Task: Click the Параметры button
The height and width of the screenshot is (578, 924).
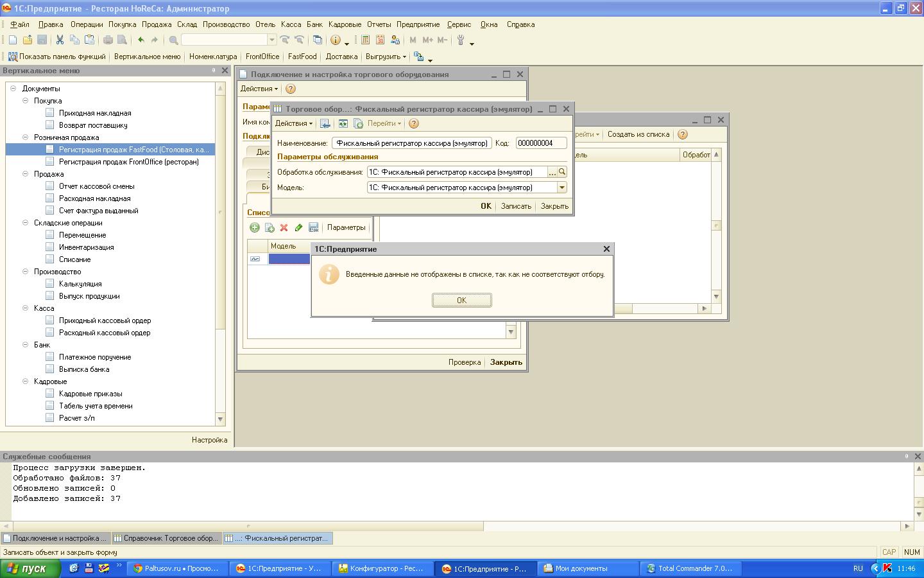Action: click(346, 227)
